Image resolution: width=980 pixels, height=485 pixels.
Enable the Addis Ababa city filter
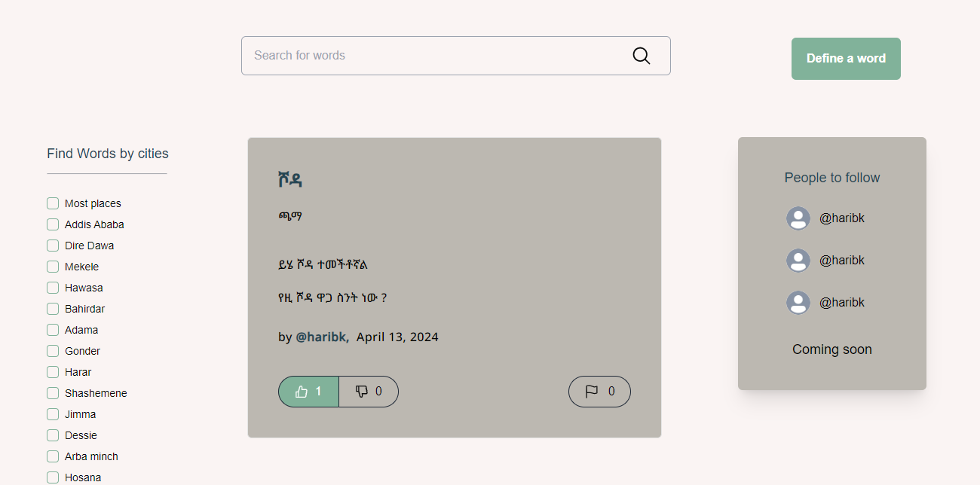(x=53, y=224)
